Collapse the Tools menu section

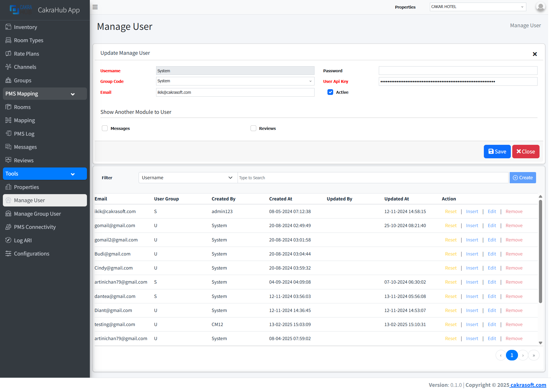tap(44, 174)
